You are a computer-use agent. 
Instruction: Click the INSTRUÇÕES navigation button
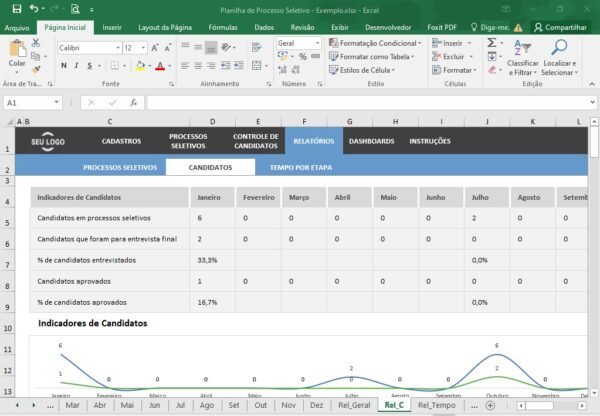click(x=430, y=141)
